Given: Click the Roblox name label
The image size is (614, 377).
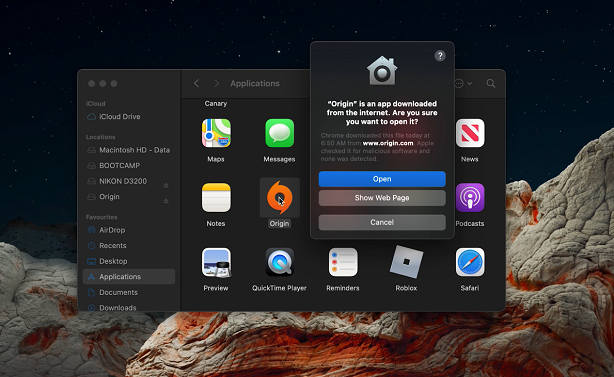Looking at the screenshot, I should pos(406,288).
